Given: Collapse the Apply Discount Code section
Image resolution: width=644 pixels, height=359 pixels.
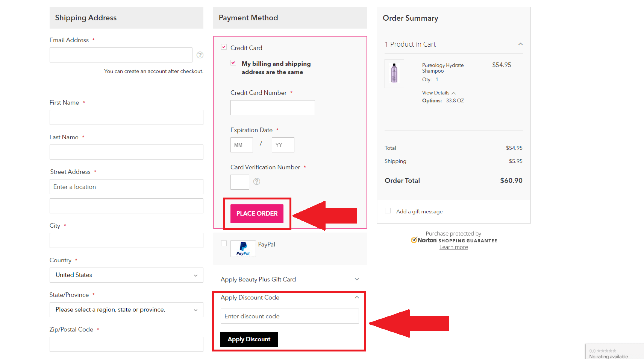Looking at the screenshot, I should 357,297.
